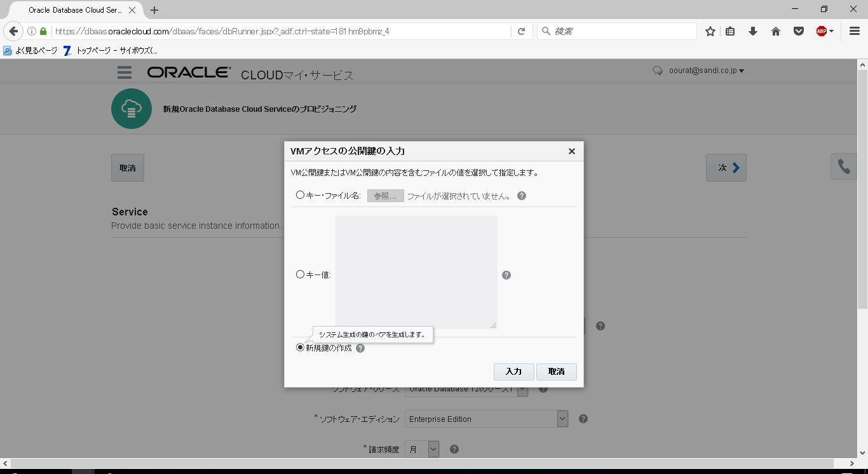The width and height of the screenshot is (868, 474).
Task: Click the dialog title VMアクセスの公開鍵の入力
Action: [x=348, y=151]
